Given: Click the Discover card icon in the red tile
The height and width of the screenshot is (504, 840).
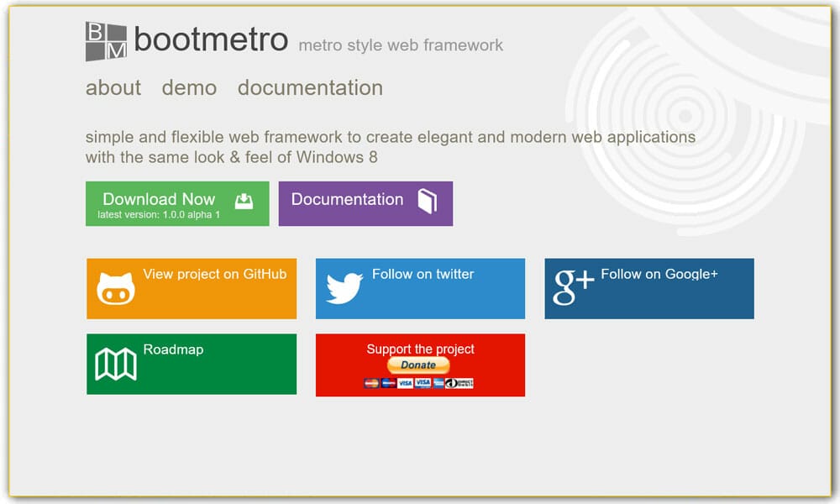Looking at the screenshot, I should click(x=456, y=382).
